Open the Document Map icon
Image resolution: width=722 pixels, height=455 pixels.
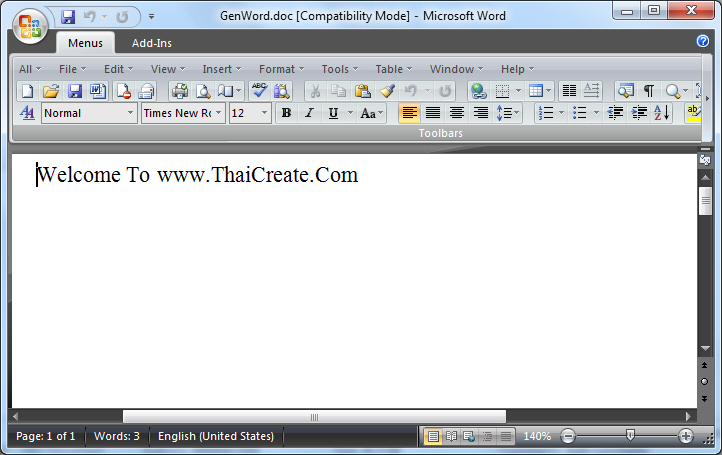(626, 91)
